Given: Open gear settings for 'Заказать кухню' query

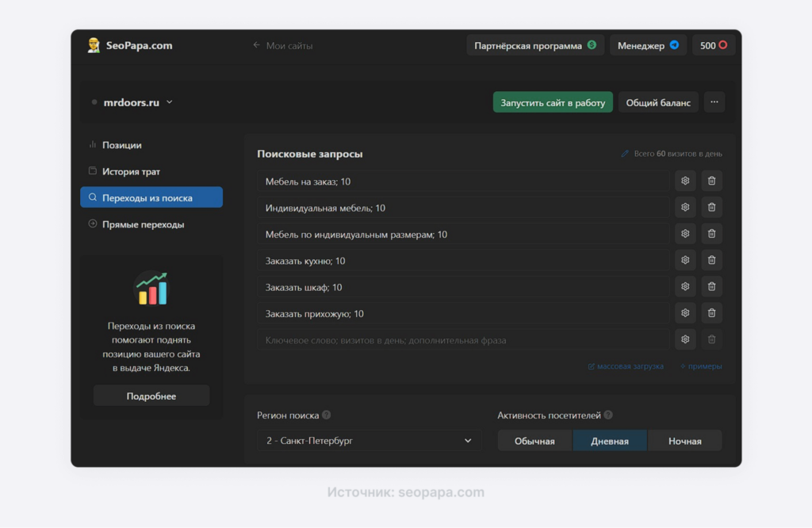Looking at the screenshot, I should click(685, 261).
